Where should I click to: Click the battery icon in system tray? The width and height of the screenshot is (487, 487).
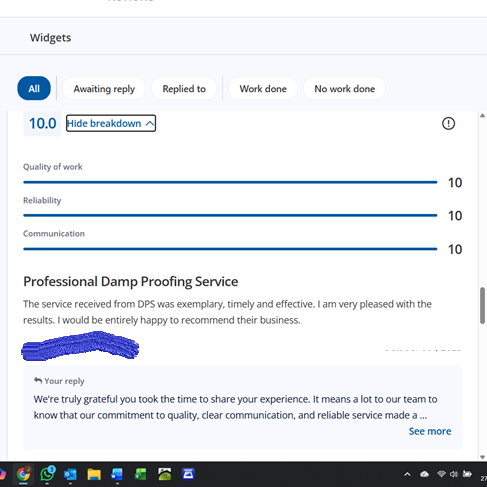click(x=467, y=474)
